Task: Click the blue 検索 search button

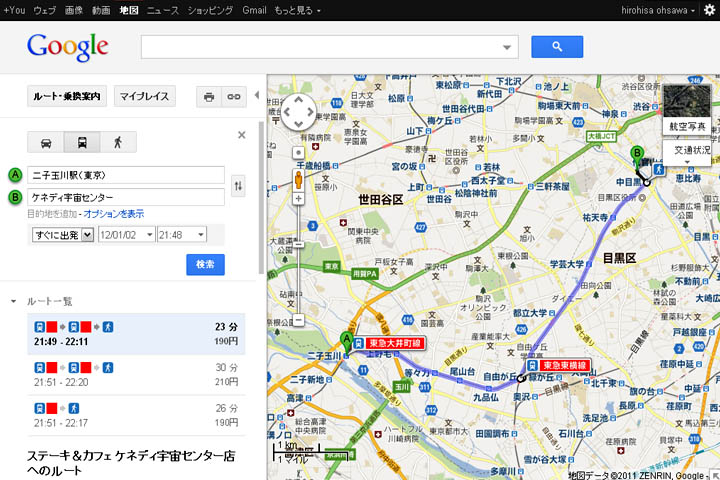Action: [205, 265]
